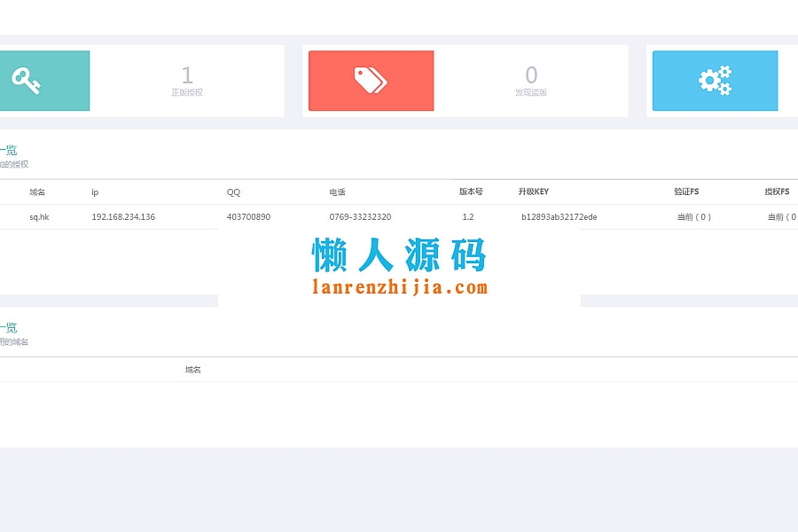Click the 'QQ' column header

(233, 192)
